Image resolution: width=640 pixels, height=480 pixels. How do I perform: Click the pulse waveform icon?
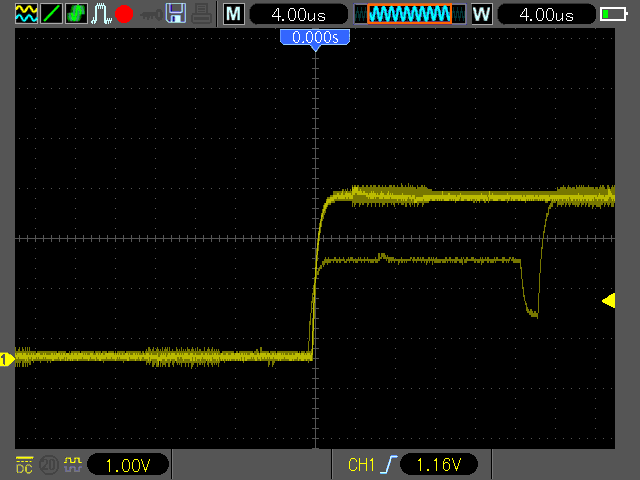click(101, 13)
